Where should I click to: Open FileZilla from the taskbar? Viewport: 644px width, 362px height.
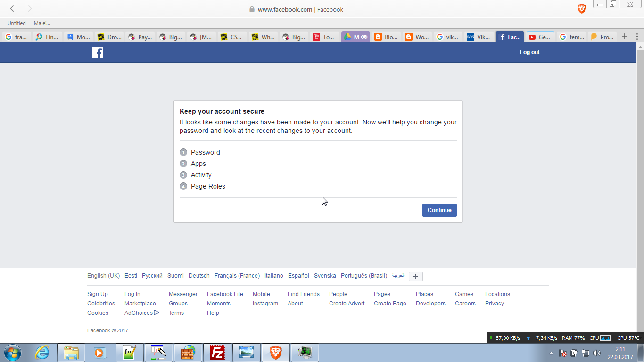[x=217, y=353]
